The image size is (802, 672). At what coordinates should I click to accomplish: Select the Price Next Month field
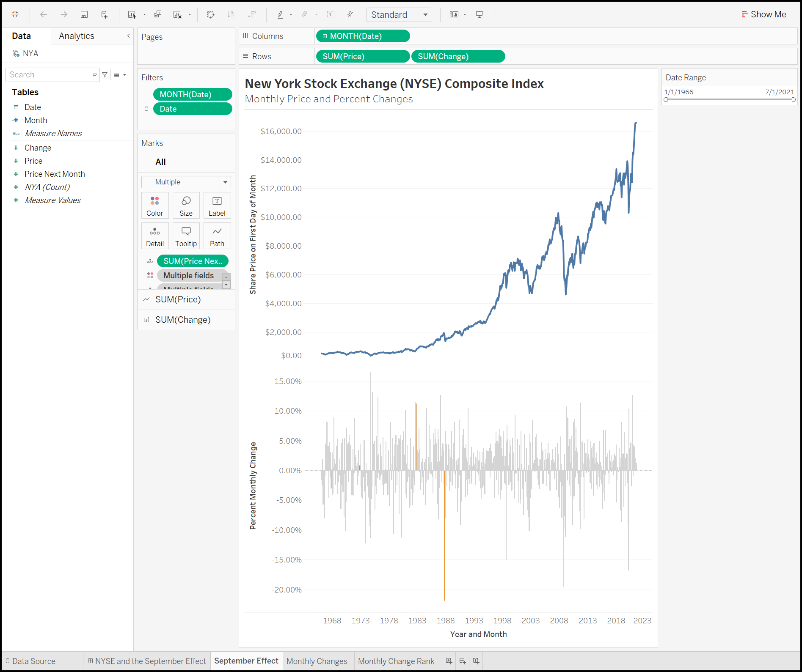(x=55, y=174)
